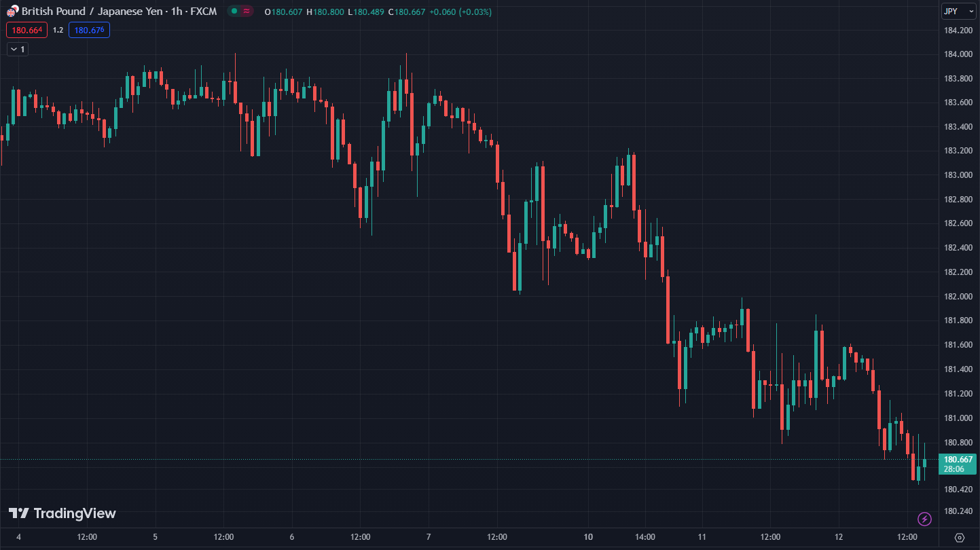980x550 pixels.
Task: Click the 1.2 spread value
Action: coord(58,30)
